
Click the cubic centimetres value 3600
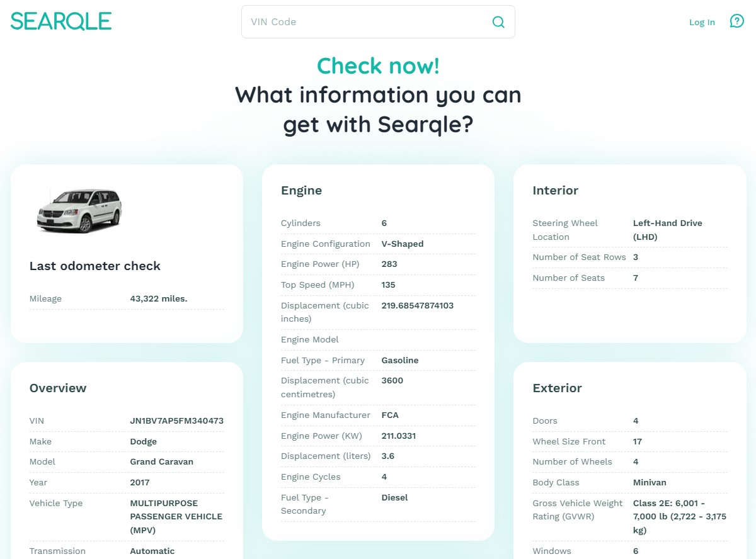click(392, 380)
